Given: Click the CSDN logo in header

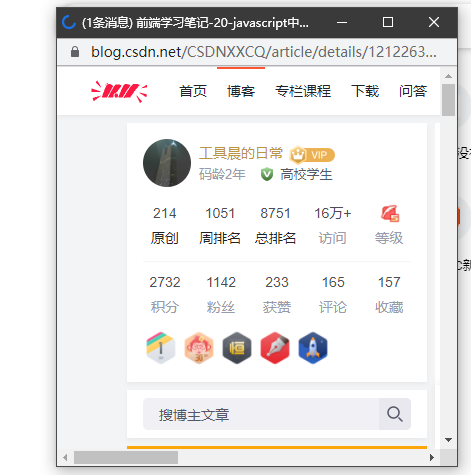Looking at the screenshot, I should [119, 91].
